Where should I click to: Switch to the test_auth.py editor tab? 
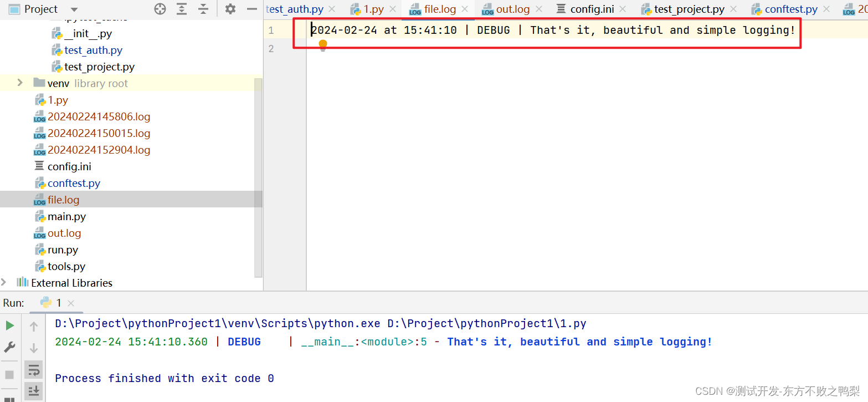pyautogui.click(x=295, y=9)
